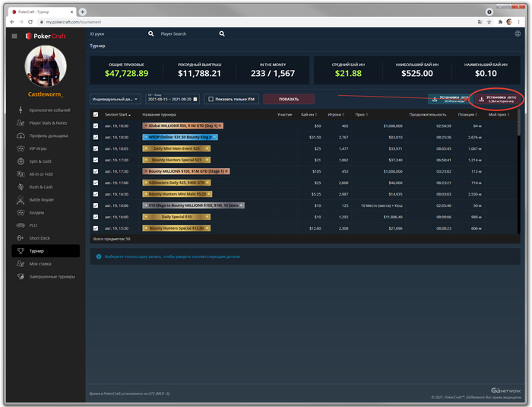
Task: Toggle the Показать только ITM checkbox
Action: (211, 99)
